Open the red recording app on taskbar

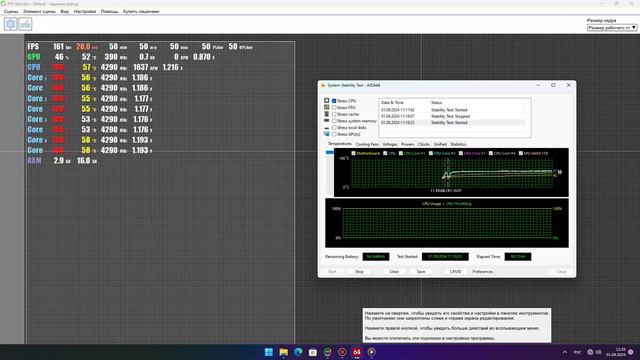click(x=342, y=352)
